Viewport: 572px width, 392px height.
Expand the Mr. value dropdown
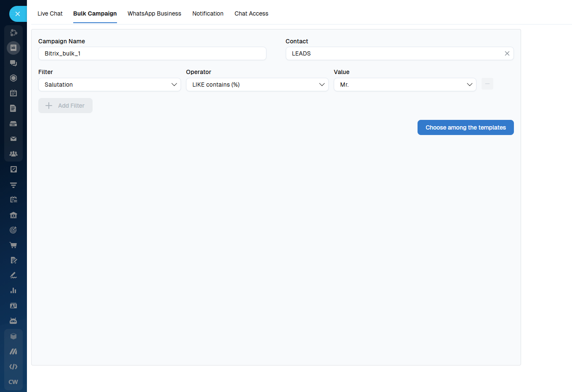[405, 85]
